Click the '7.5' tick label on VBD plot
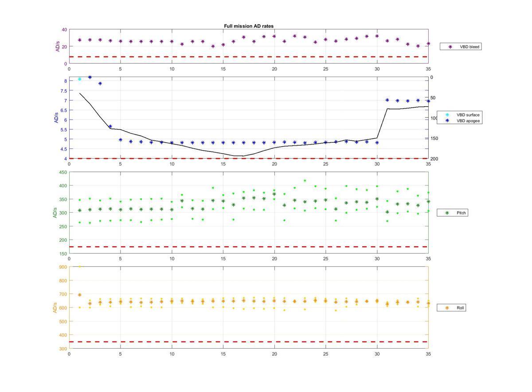532x392 pixels. (x=64, y=91)
